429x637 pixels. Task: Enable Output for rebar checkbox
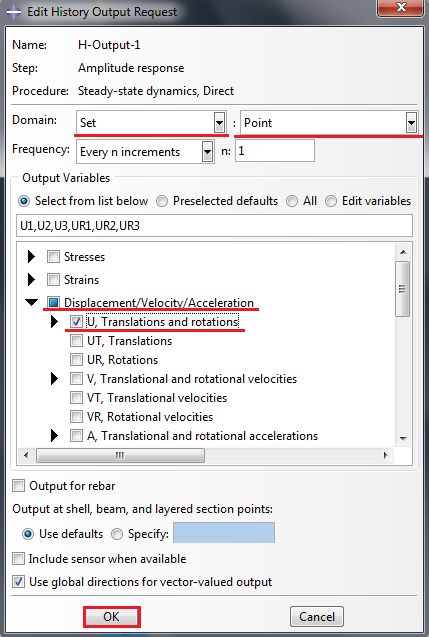click(18, 485)
